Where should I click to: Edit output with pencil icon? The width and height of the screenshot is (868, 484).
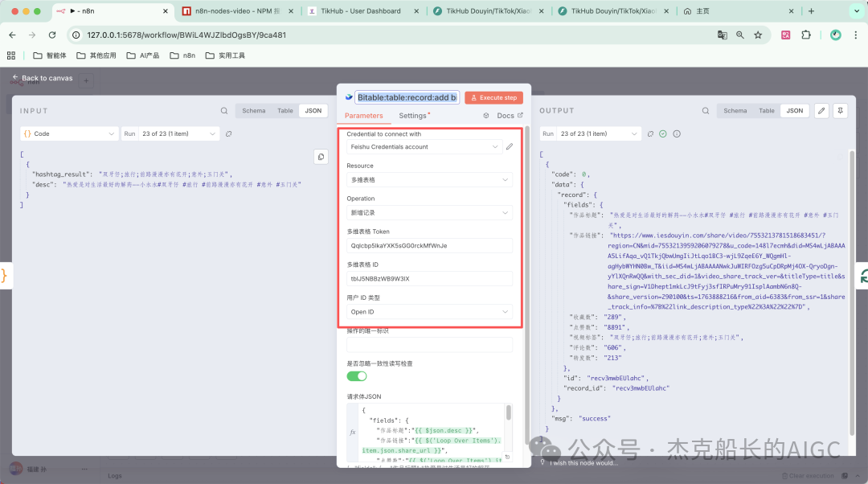[x=821, y=111]
